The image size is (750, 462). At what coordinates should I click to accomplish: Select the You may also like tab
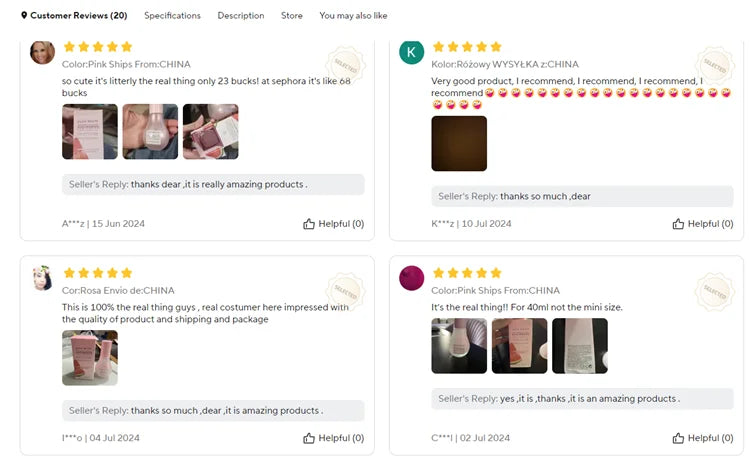[x=353, y=15]
